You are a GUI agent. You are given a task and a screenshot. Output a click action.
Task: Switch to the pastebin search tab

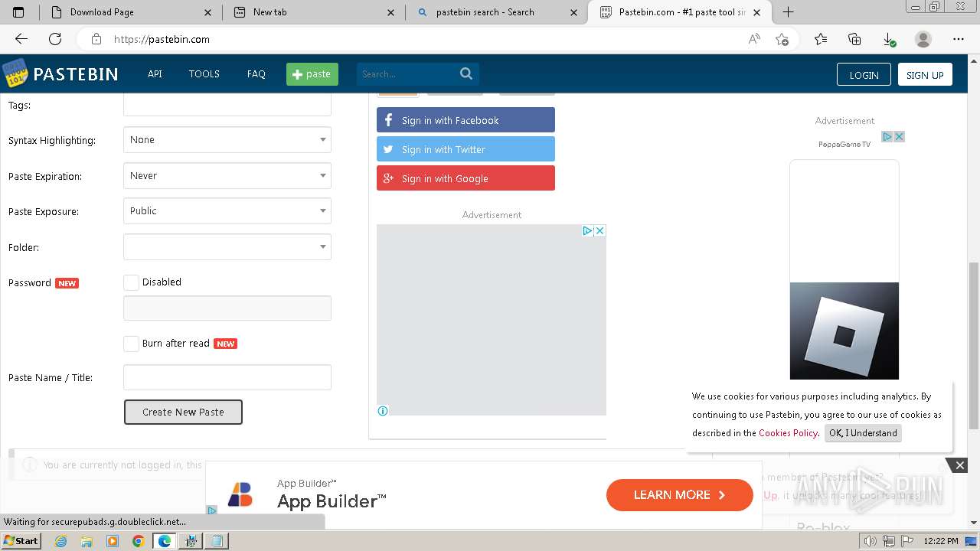[x=496, y=12]
